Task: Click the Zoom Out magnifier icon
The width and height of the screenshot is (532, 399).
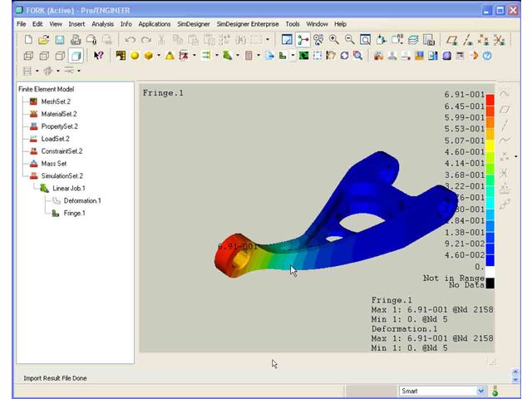Action: [350, 40]
